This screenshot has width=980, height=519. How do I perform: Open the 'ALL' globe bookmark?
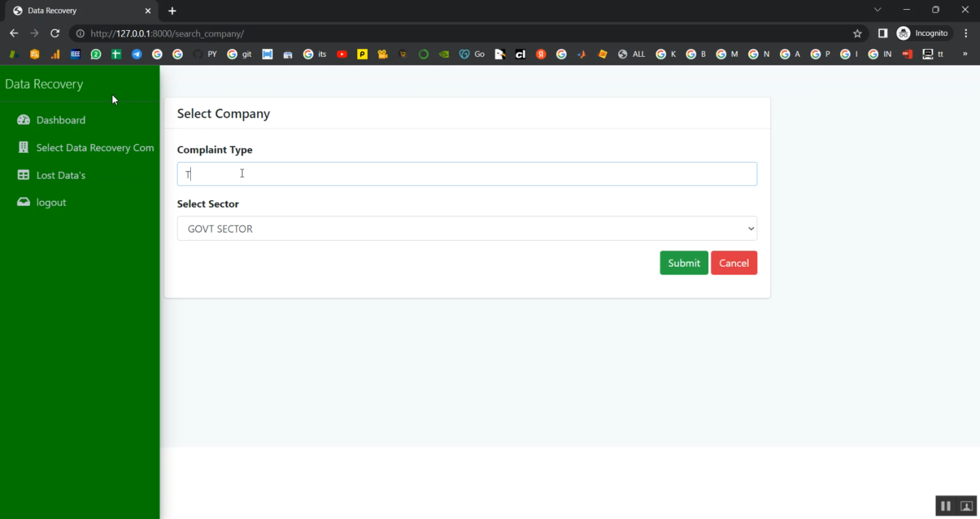pos(632,54)
